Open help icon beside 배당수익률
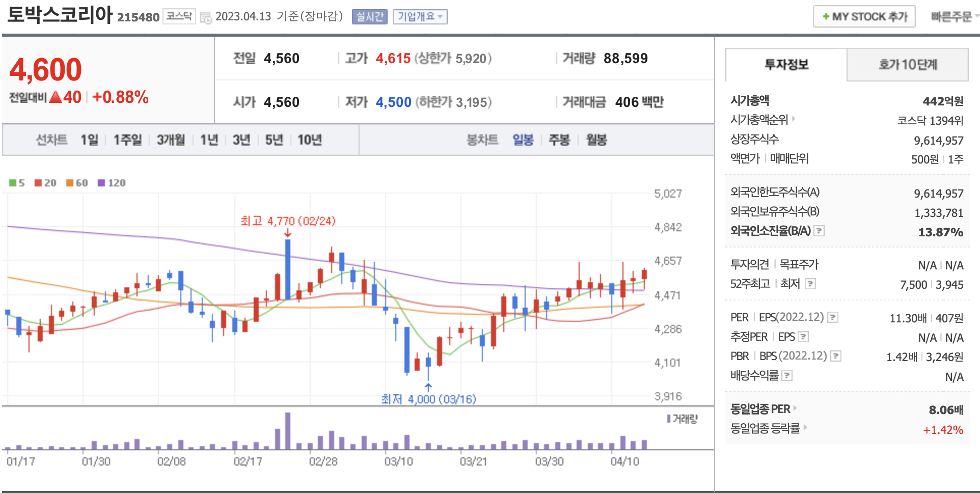Image resolution: width=980 pixels, height=493 pixels. click(x=787, y=375)
